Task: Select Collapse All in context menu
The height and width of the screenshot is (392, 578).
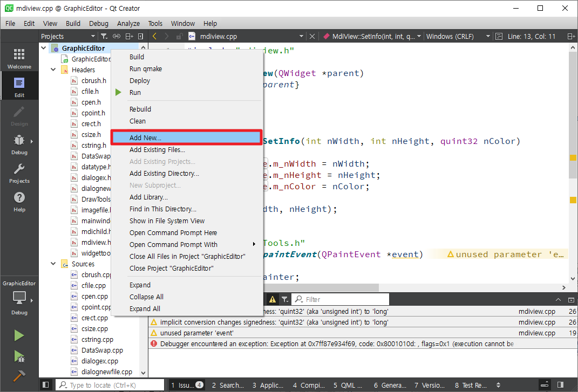Action: click(x=187, y=297)
